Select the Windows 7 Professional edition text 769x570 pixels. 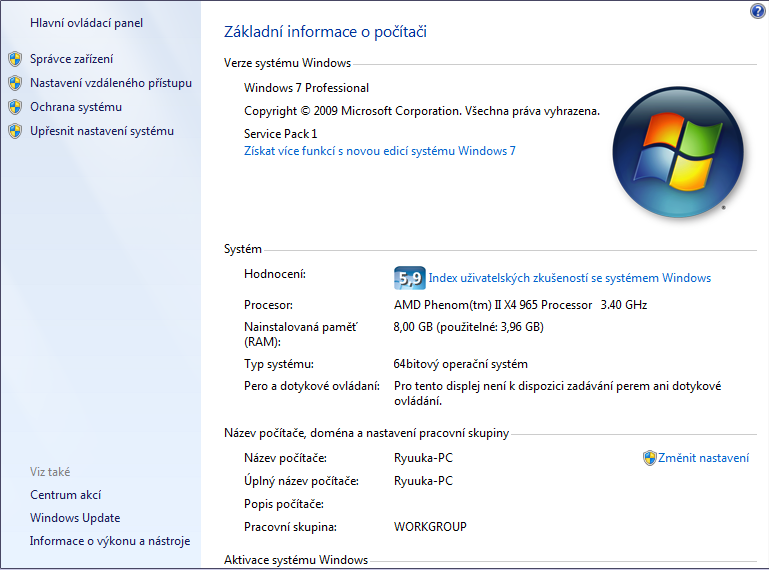[x=307, y=88]
